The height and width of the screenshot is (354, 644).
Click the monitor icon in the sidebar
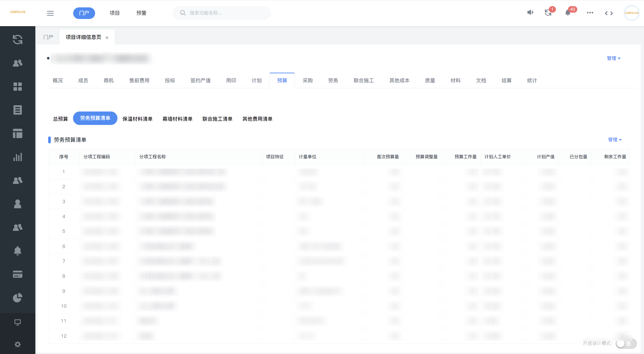pos(17,322)
